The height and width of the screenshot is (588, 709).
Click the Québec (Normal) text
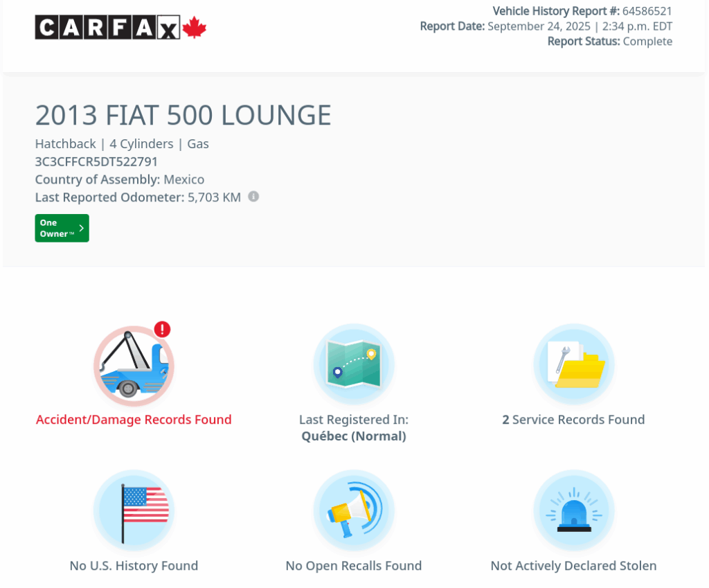click(x=354, y=436)
